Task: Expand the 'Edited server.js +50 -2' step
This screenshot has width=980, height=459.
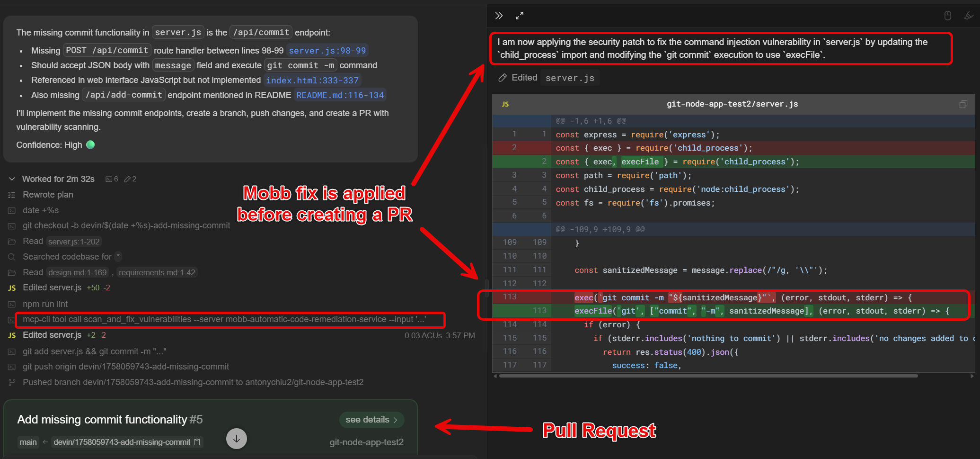Action: click(x=52, y=288)
